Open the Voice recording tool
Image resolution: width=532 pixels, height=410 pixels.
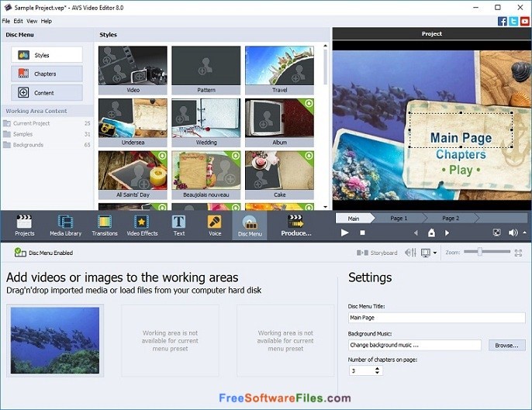click(215, 226)
